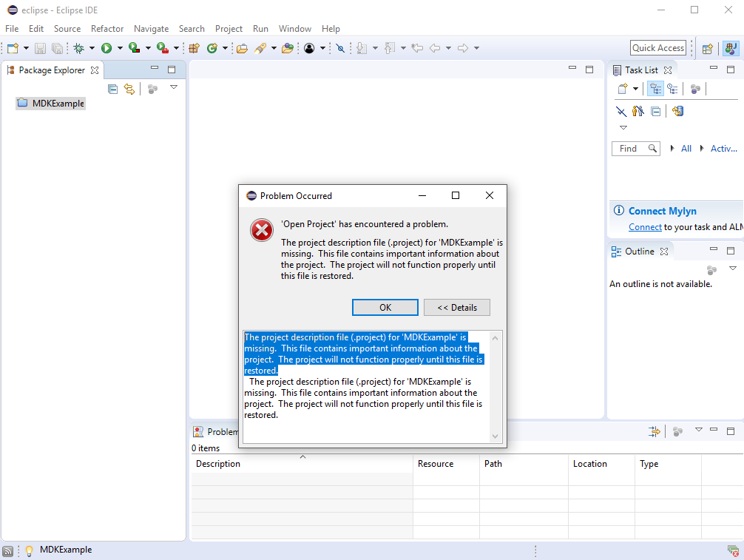Click the New Java Package icon
Viewport: 744px width, 560px height.
[194, 48]
